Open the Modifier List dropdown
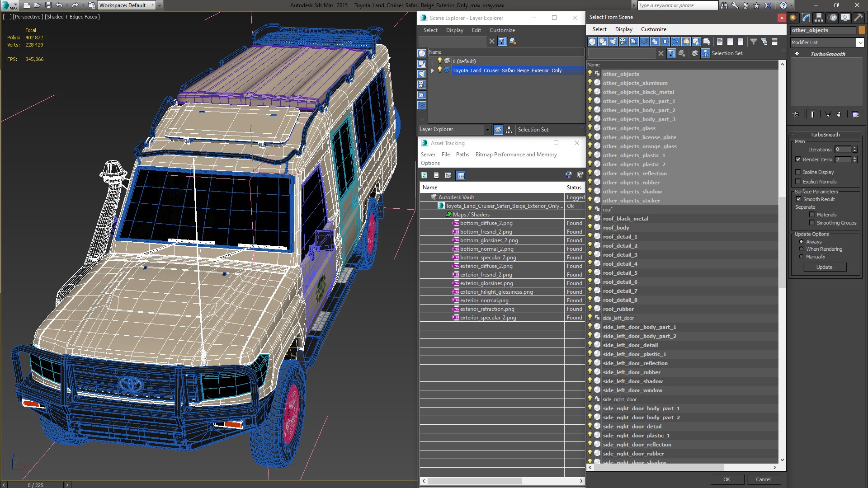Screen dimensions: 868x488 click(x=860, y=42)
